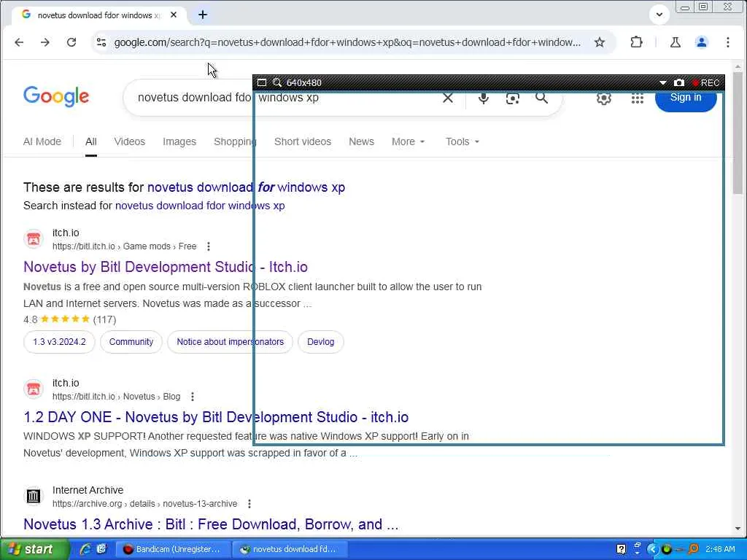Take screenshot with Bandicam camera icon
This screenshot has height=560, width=747.
(679, 82)
